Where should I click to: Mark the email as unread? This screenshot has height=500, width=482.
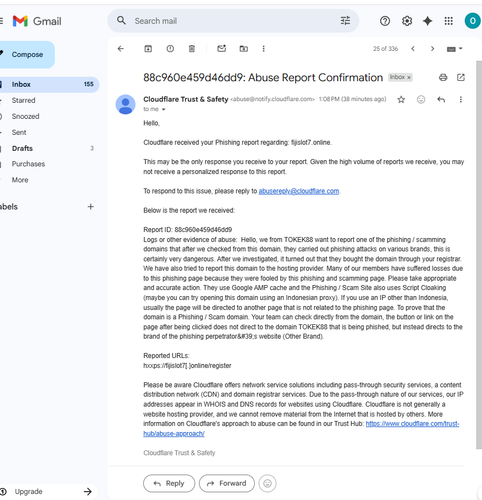click(222, 49)
